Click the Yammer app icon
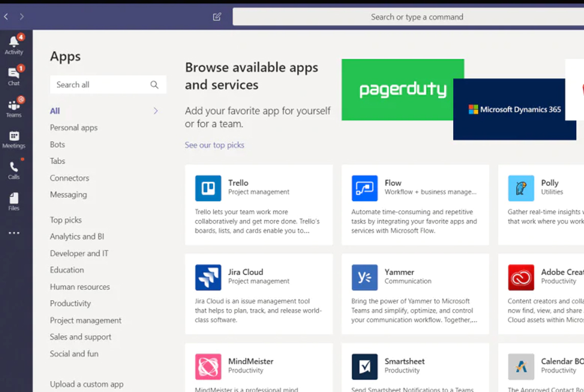584x392 pixels. pyautogui.click(x=365, y=278)
